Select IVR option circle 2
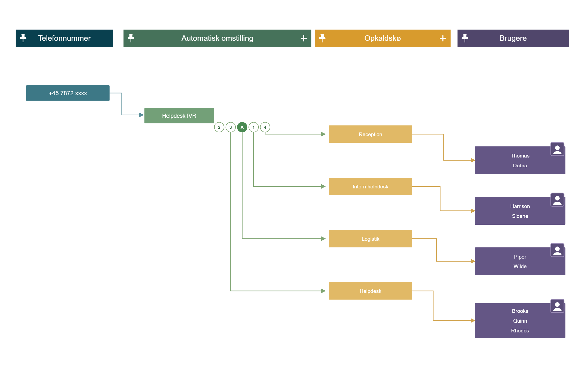The image size is (588, 368). pyautogui.click(x=219, y=127)
